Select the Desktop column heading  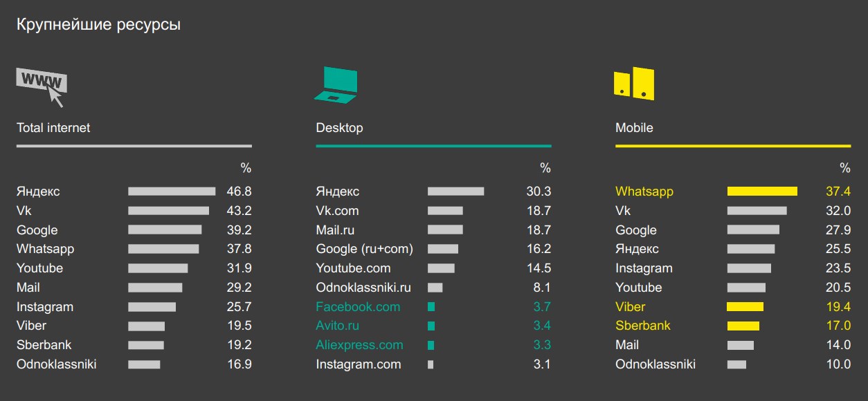tap(339, 128)
